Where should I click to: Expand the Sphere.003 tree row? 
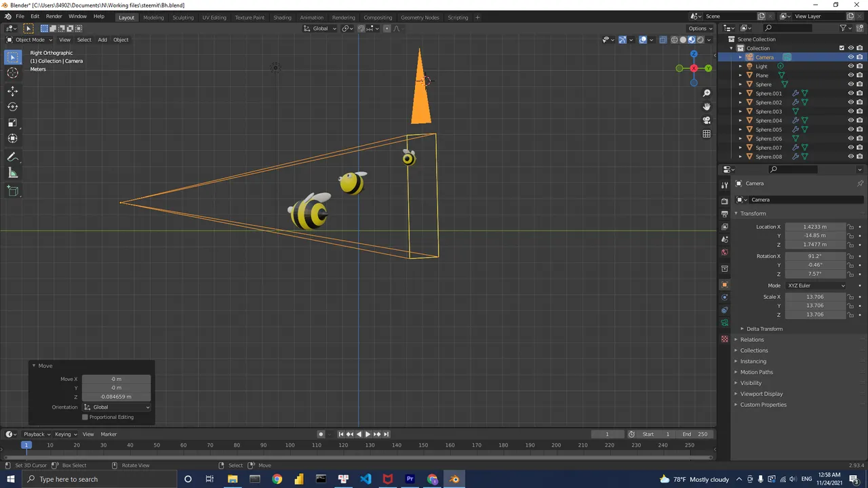tap(741, 111)
